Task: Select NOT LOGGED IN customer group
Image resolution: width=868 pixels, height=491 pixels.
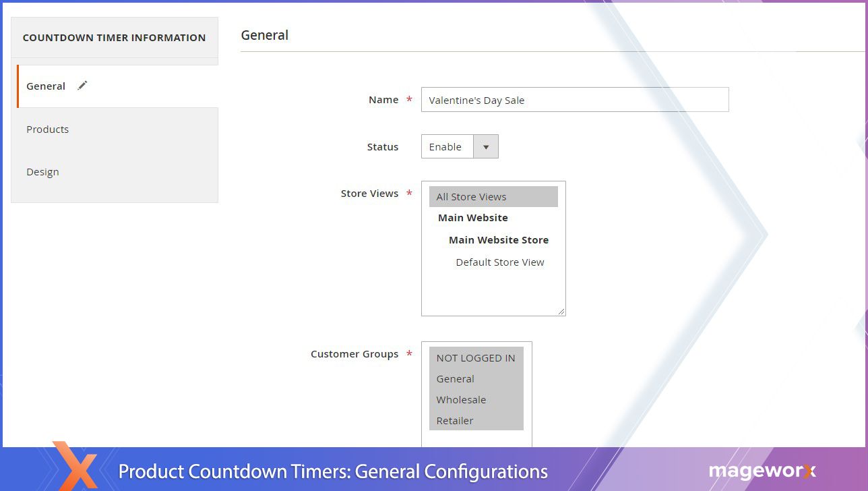Action: (x=475, y=357)
